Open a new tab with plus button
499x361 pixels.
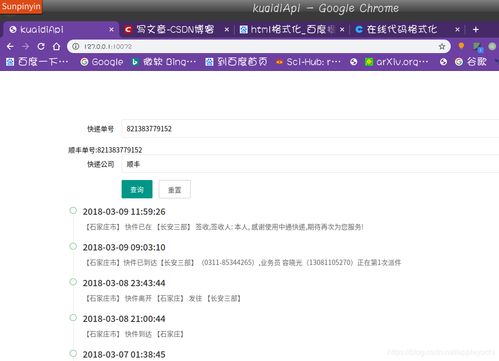[476, 30]
